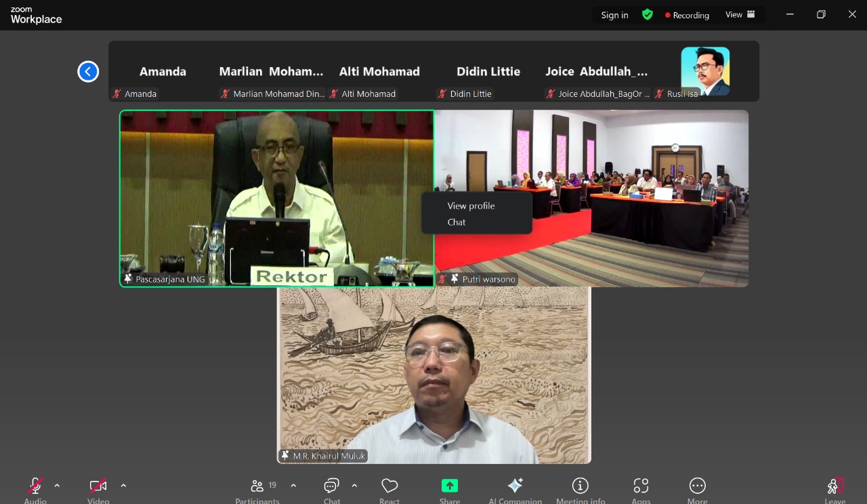Click the Leave meeting icon
The width and height of the screenshot is (867, 504).
835,486
